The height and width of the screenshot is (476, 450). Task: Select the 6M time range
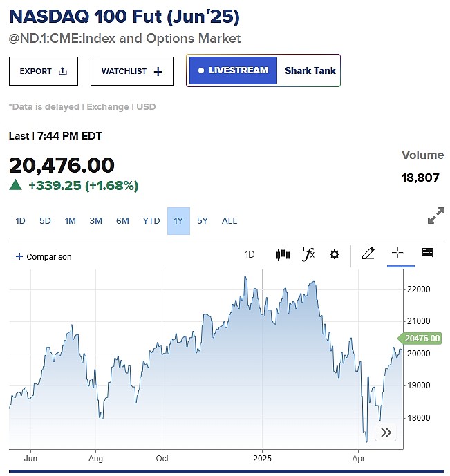tap(122, 220)
